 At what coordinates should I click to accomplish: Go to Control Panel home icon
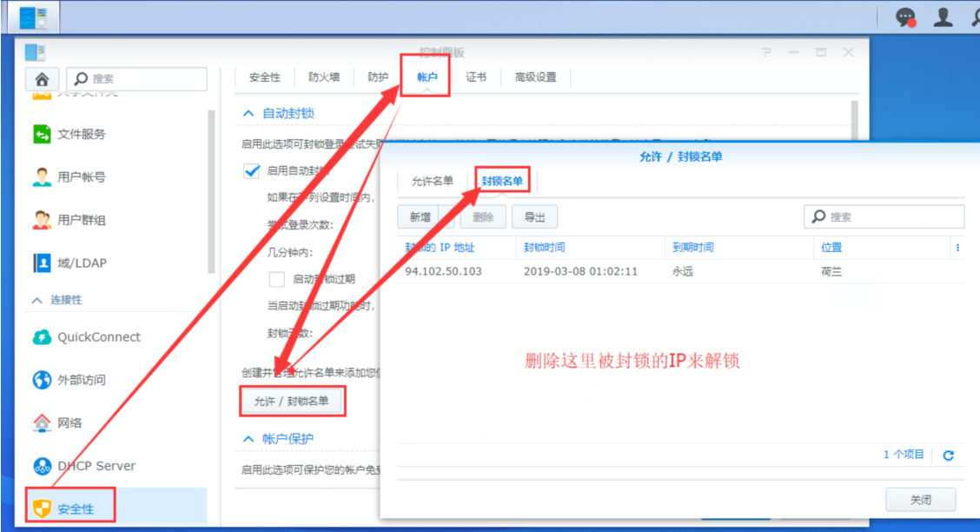tap(42, 79)
